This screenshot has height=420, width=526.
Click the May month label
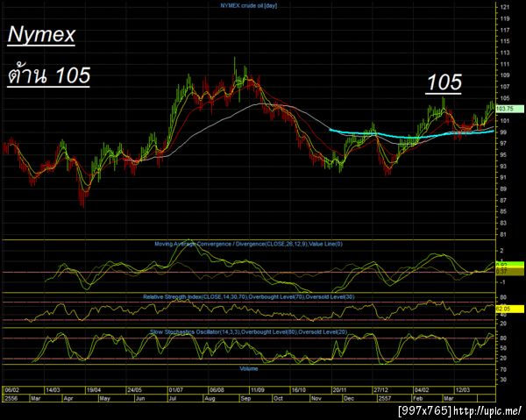coord(105,399)
